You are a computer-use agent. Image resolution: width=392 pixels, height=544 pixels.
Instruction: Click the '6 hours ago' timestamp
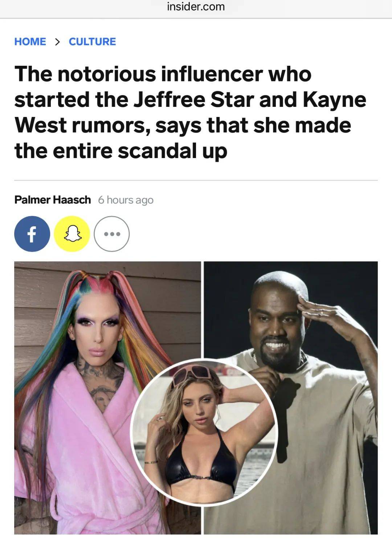(x=126, y=200)
